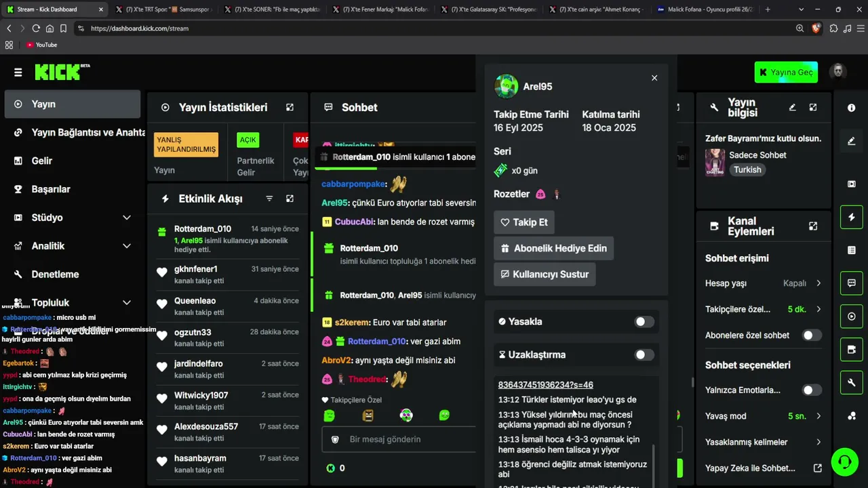
Task: Open the green headset support chat
Action: click(845, 462)
